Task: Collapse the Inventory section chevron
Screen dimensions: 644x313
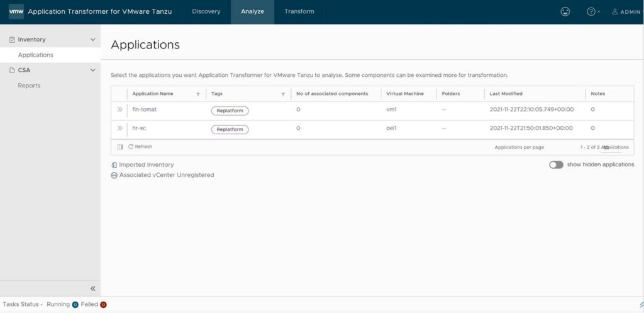Action: (92, 40)
